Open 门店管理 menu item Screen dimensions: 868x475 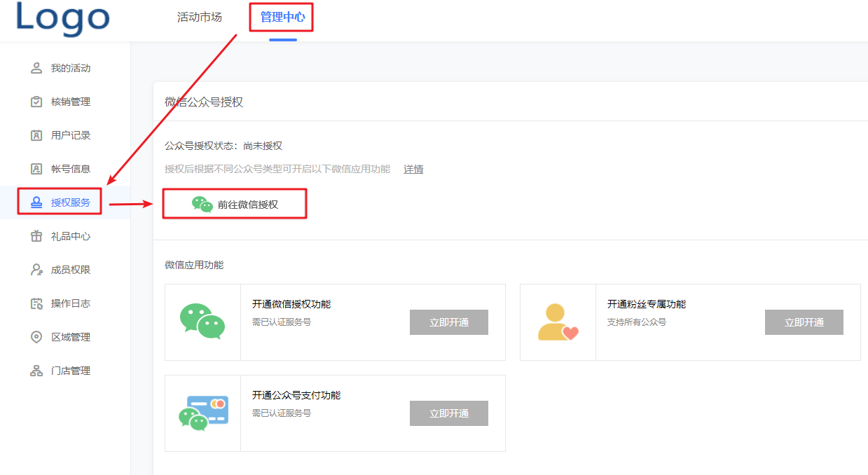[x=71, y=371]
